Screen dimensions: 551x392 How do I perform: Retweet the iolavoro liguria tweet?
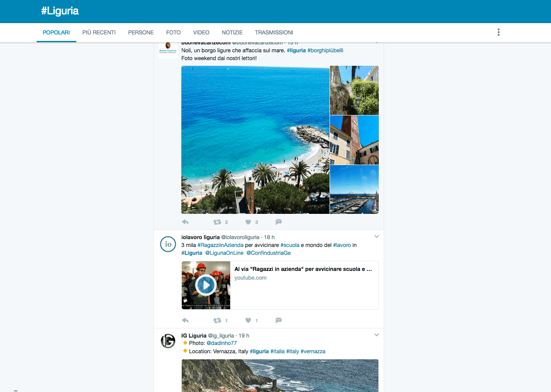pyautogui.click(x=217, y=321)
